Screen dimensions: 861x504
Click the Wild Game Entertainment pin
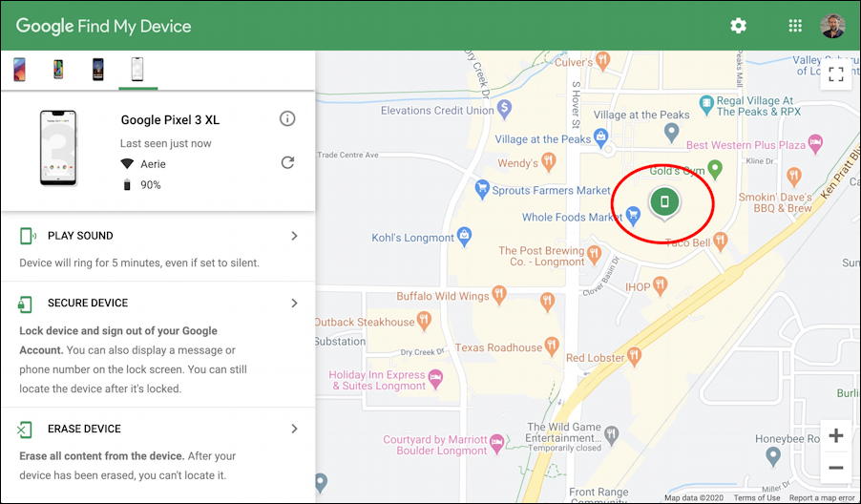pos(611,435)
